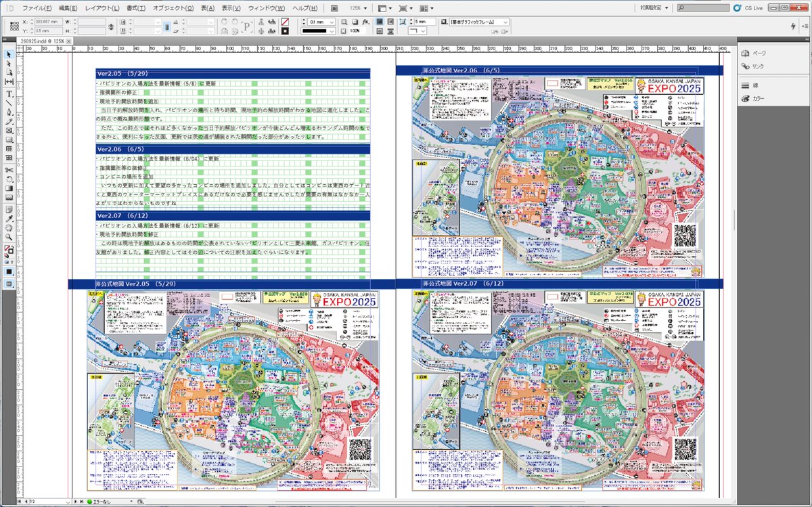
Task: Click the opacity 100% field
Action: [x=357, y=31]
